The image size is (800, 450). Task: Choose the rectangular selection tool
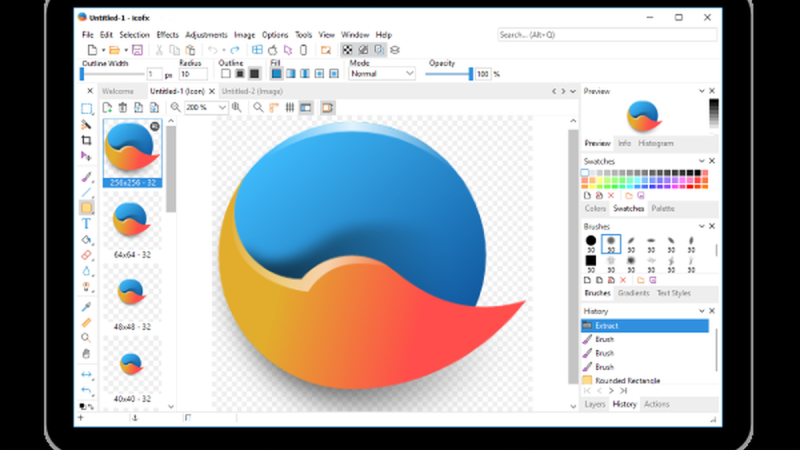pyautogui.click(x=86, y=109)
